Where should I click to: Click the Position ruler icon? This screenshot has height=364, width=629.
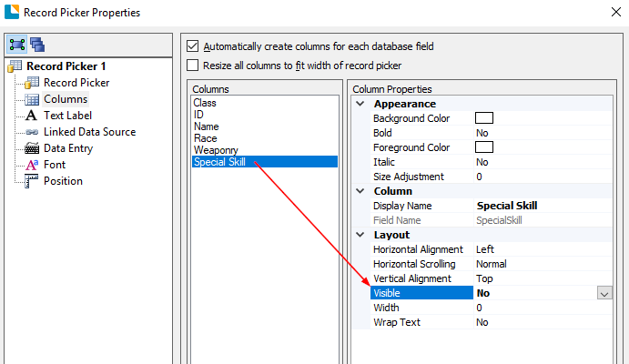pyautogui.click(x=31, y=181)
